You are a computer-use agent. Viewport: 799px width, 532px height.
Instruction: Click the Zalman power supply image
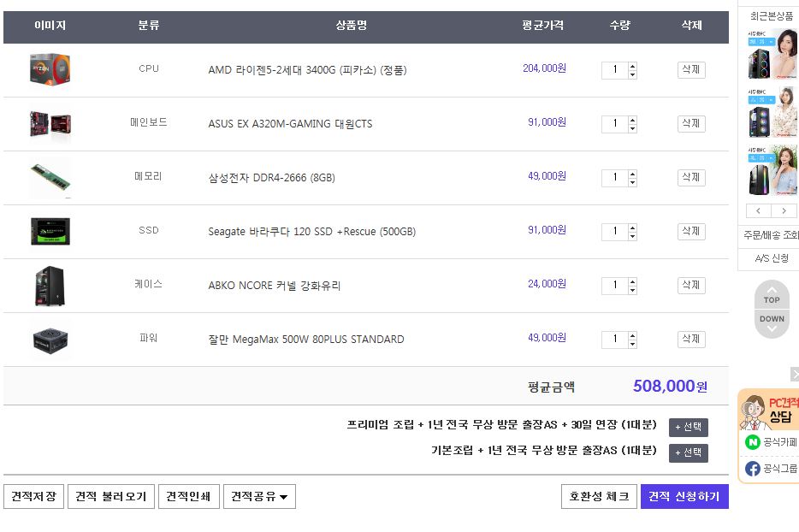point(50,340)
